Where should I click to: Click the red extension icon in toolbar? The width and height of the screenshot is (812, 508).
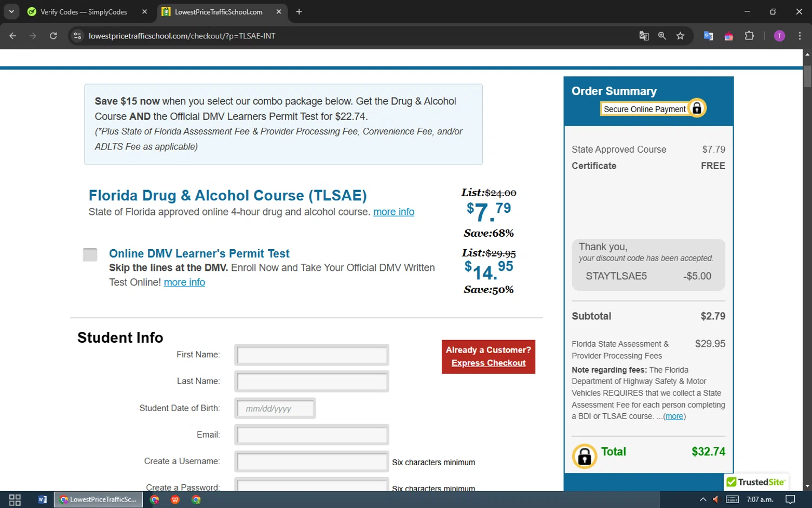tap(729, 36)
